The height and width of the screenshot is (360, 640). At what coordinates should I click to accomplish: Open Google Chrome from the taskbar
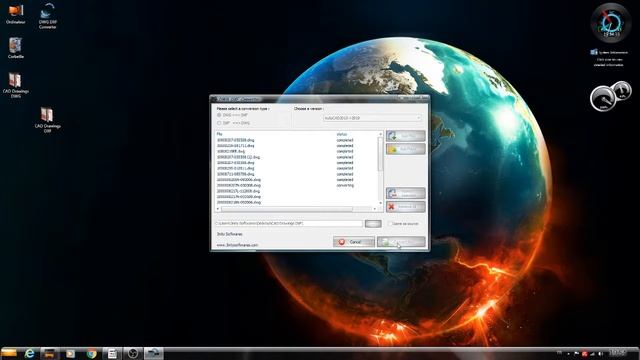(91, 353)
